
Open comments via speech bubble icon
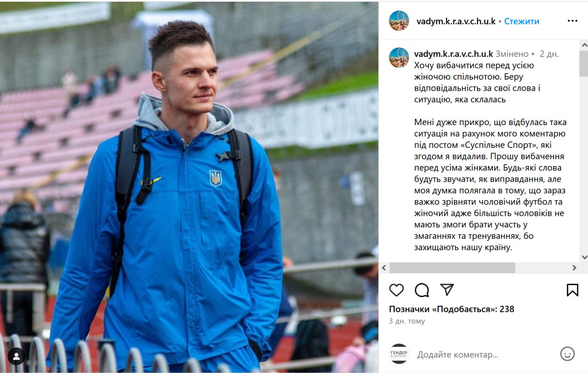tap(422, 290)
